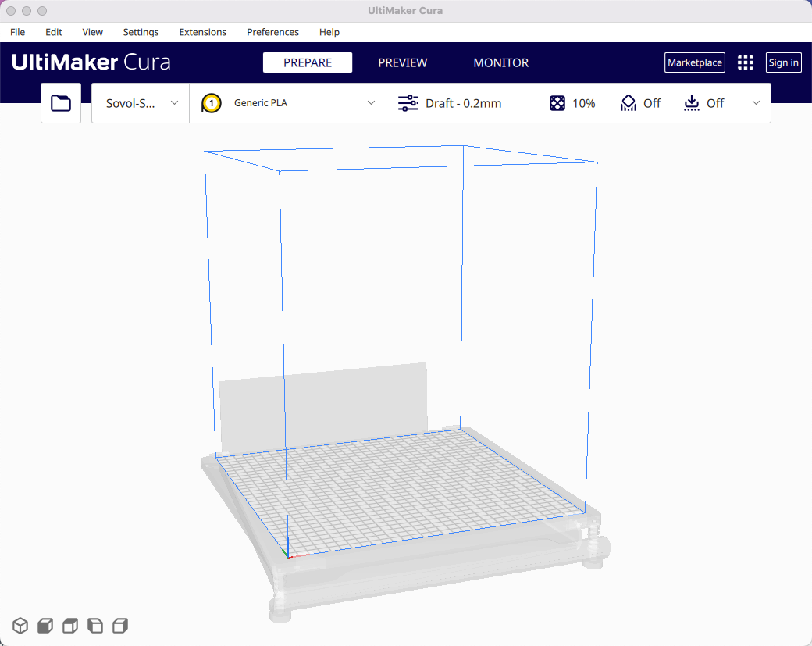The height and width of the screenshot is (646, 812).
Task: Click the build plate adhesion icon
Action: point(691,103)
